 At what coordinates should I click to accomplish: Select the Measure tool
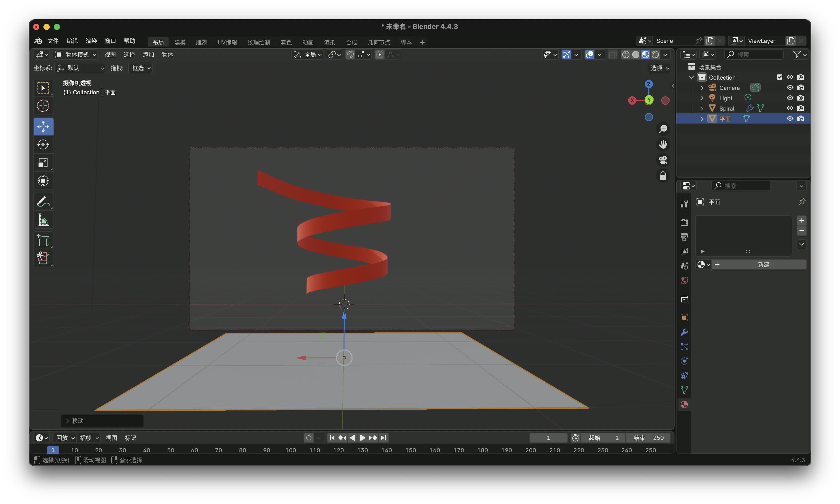43,220
